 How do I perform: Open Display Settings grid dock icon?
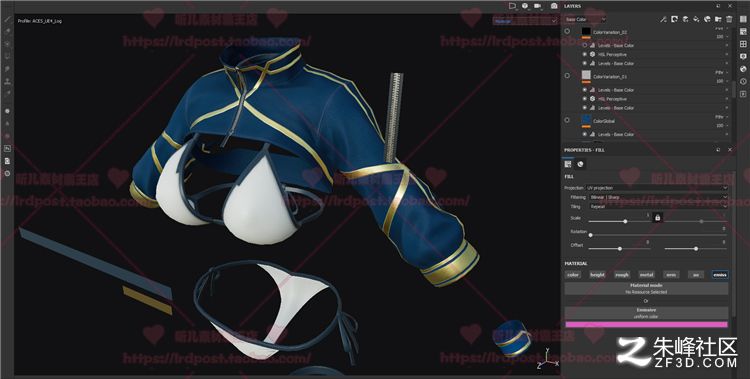click(x=743, y=44)
